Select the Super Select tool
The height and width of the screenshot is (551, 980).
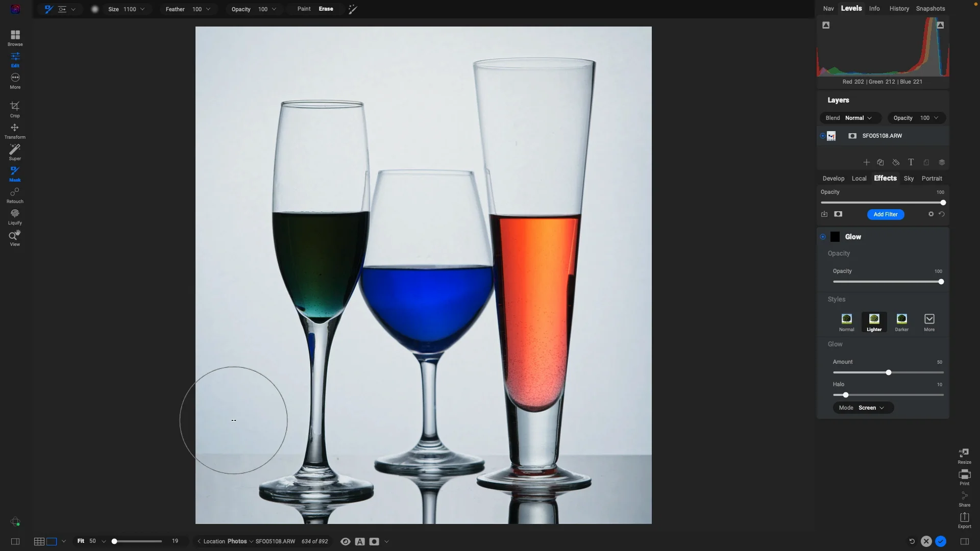(15, 153)
